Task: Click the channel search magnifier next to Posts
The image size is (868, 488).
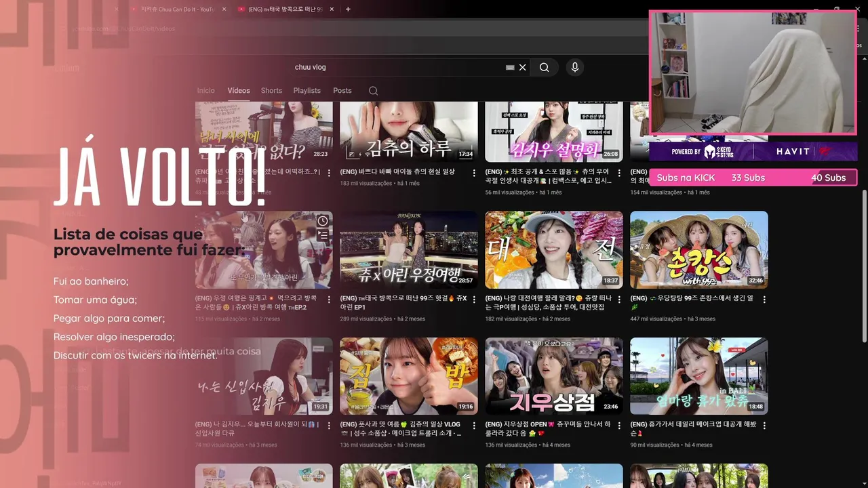Action: 373,91
